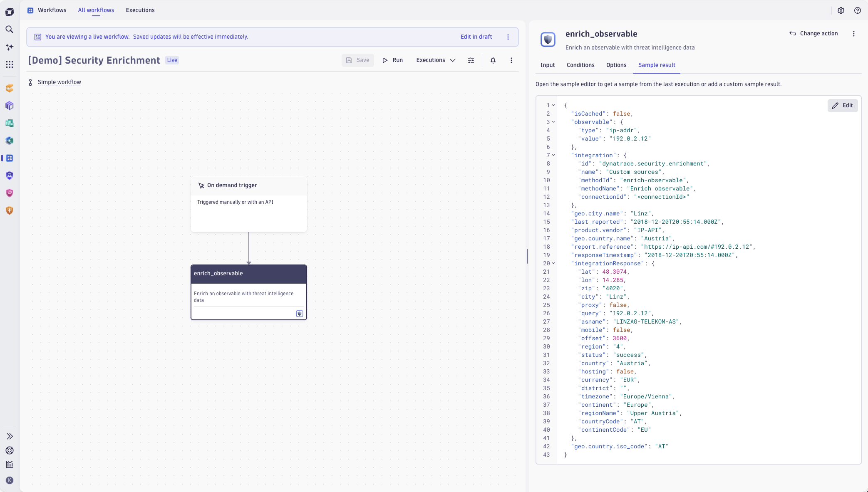Open the apps grid launcher icon
The width and height of the screenshot is (868, 492).
(9, 64)
